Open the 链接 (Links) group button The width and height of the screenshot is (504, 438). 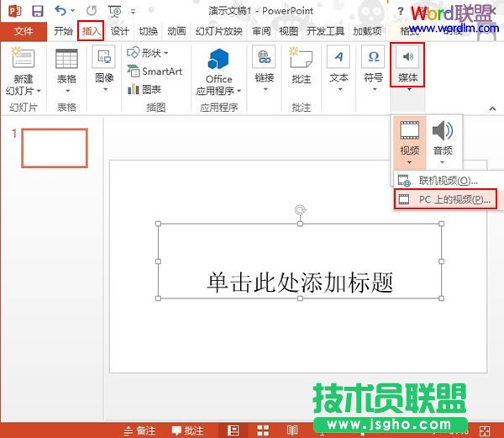[x=265, y=68]
